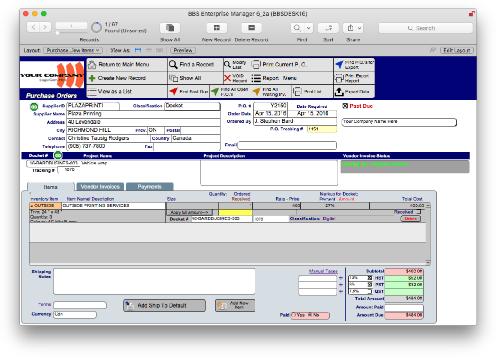Screen dimensions: 501x362
Task: Open the Layout dropdown in status bar
Action: (73, 50)
